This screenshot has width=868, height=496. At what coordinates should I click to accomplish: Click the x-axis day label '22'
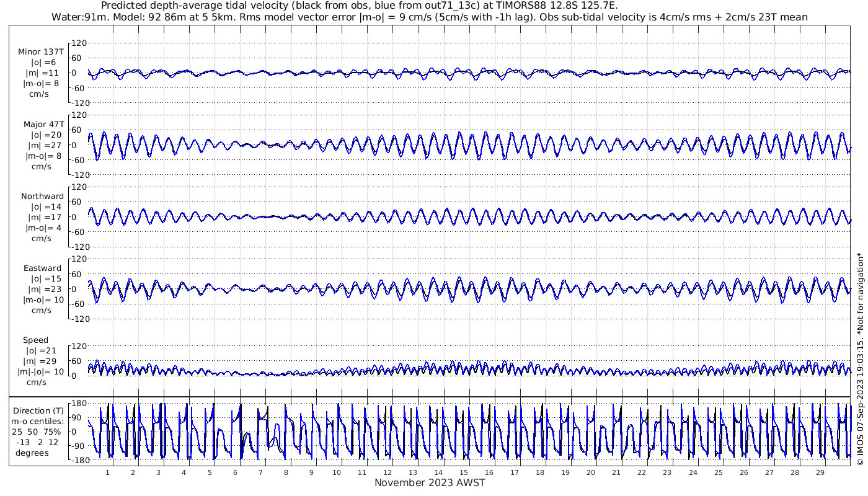(x=642, y=472)
